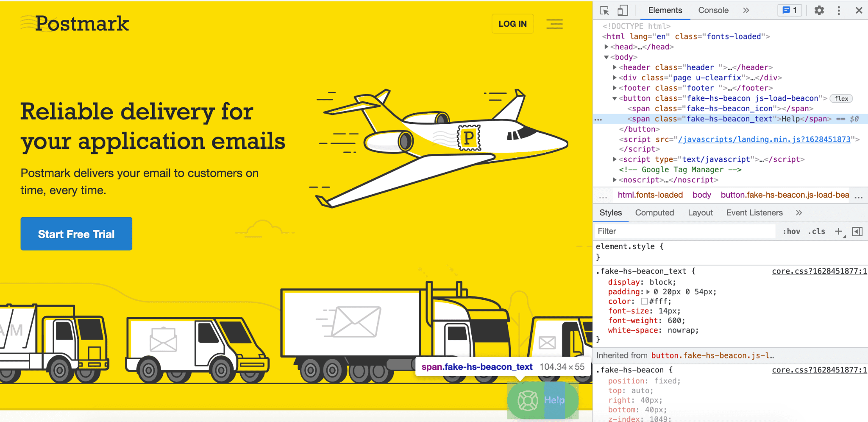Image resolution: width=868 pixels, height=422 pixels.
Task: Click the Styles filter input field
Action: point(678,231)
